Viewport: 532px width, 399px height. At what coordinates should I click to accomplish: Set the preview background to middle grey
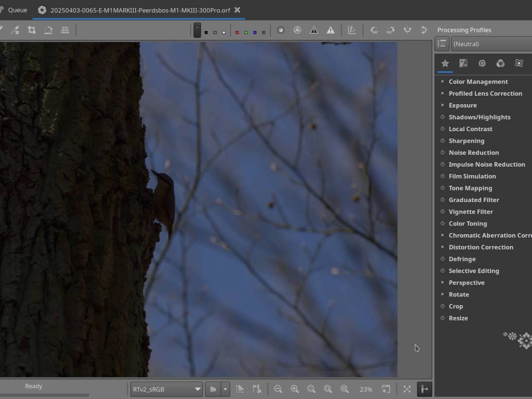click(215, 32)
